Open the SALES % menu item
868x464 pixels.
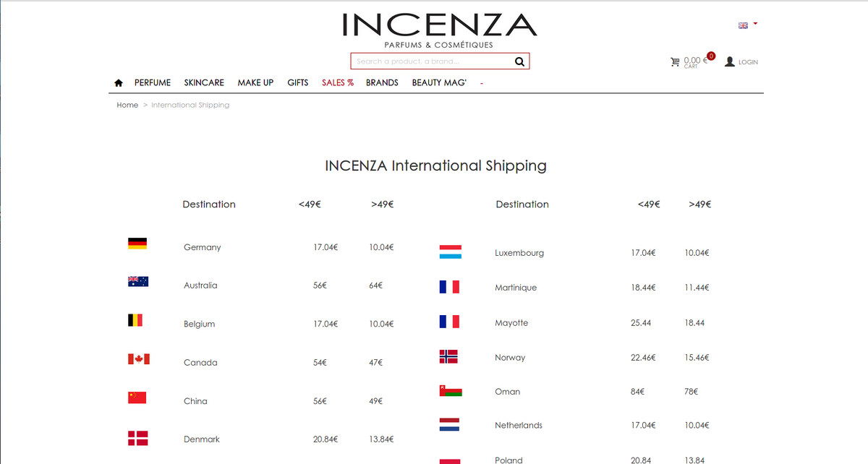click(x=338, y=82)
